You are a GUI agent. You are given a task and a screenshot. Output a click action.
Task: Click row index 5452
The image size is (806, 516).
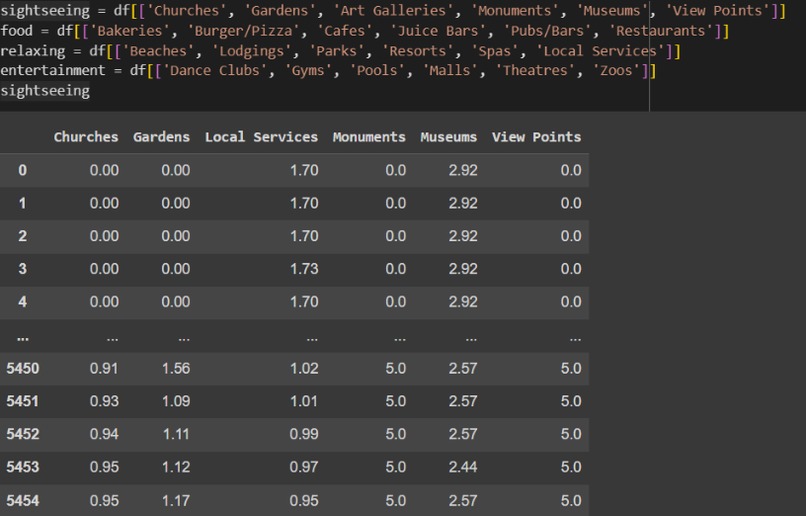[x=23, y=434]
